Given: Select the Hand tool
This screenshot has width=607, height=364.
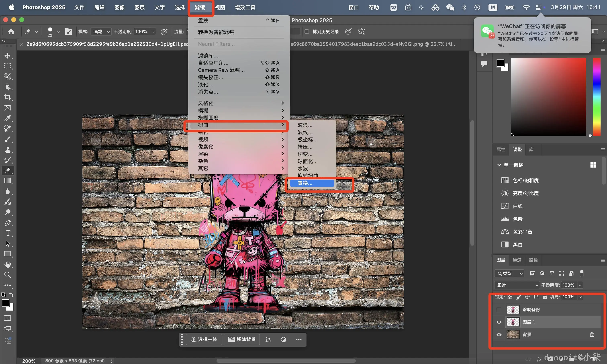Looking at the screenshot, I should 8,264.
